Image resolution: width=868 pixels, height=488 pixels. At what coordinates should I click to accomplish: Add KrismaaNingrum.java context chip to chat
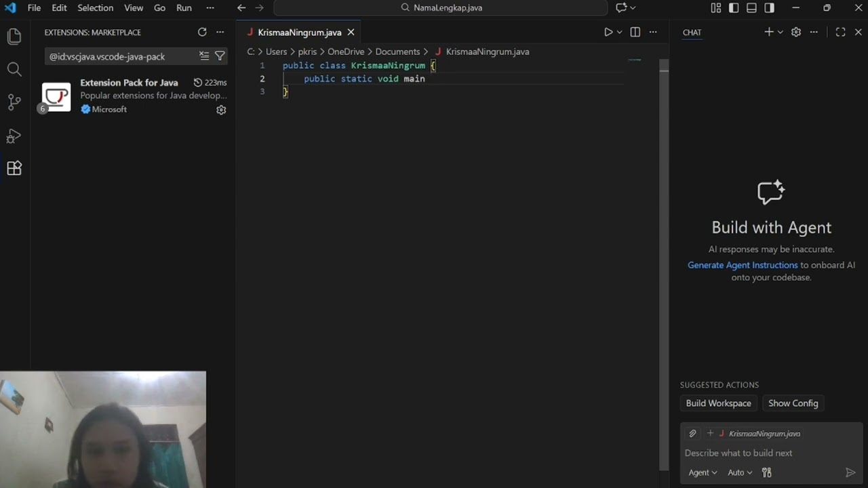(x=754, y=434)
